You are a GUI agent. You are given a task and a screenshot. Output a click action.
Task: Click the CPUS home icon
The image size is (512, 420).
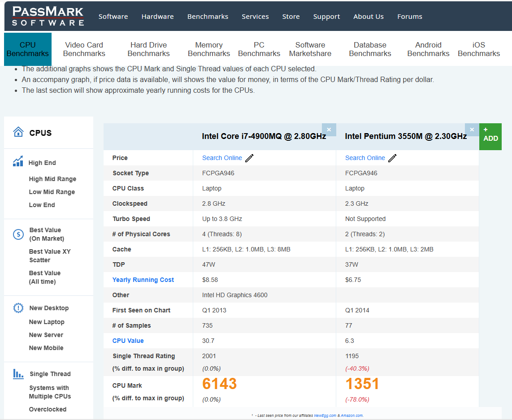18,132
